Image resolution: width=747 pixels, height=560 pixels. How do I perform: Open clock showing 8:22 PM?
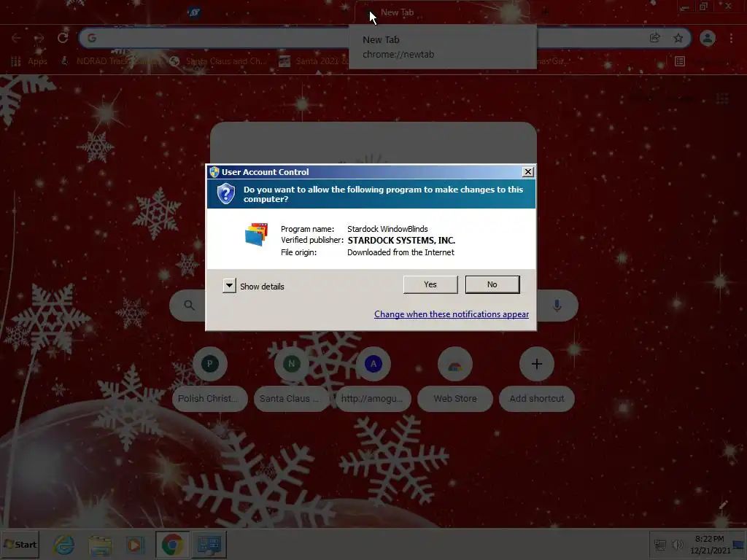[710, 544]
